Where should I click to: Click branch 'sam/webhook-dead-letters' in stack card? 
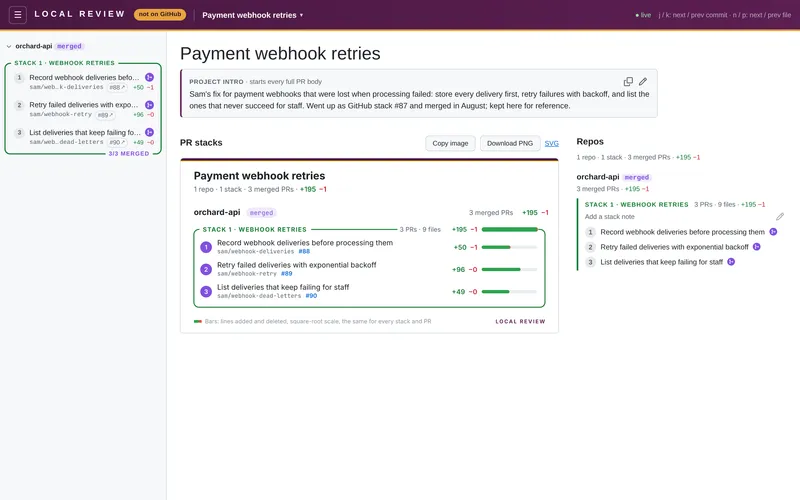click(259, 296)
